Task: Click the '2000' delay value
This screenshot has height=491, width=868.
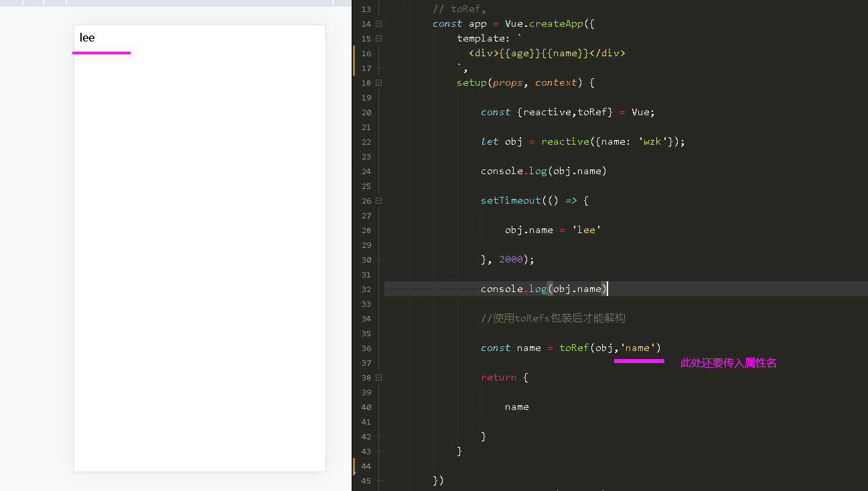Action: tap(511, 259)
